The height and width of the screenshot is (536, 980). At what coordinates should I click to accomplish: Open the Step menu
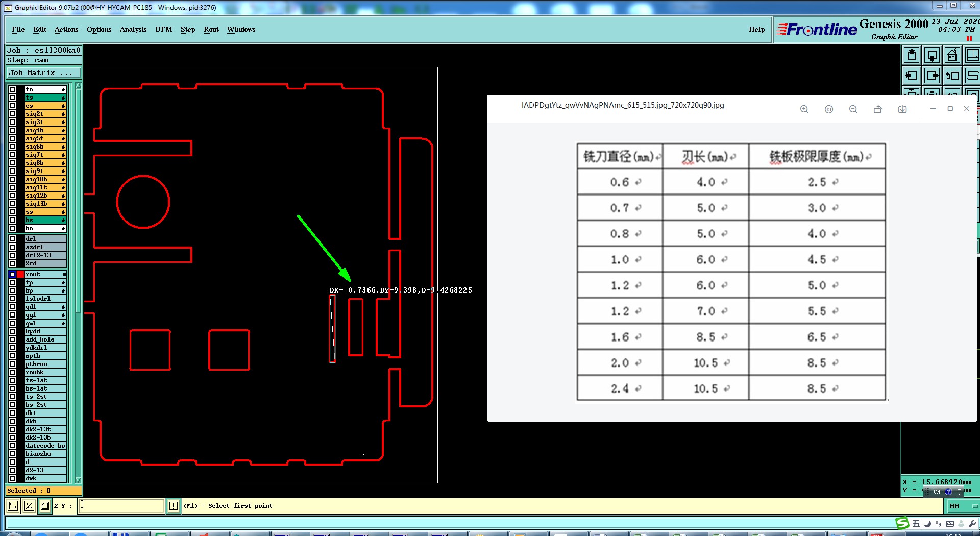188,29
